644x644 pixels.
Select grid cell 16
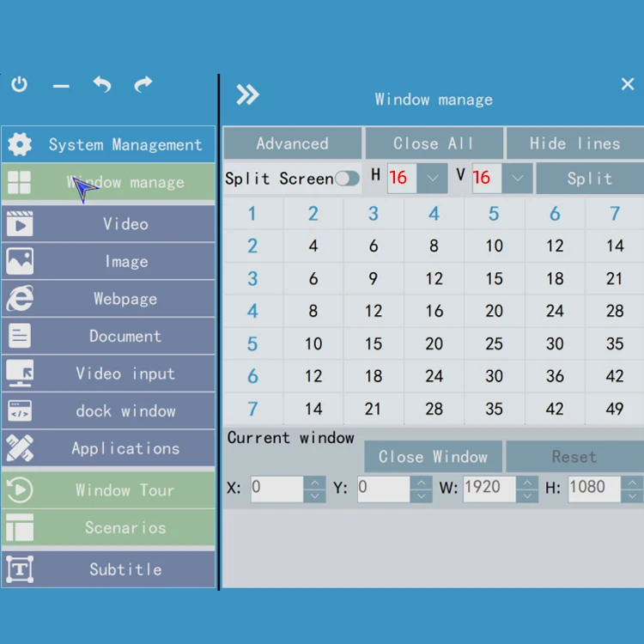click(x=434, y=311)
